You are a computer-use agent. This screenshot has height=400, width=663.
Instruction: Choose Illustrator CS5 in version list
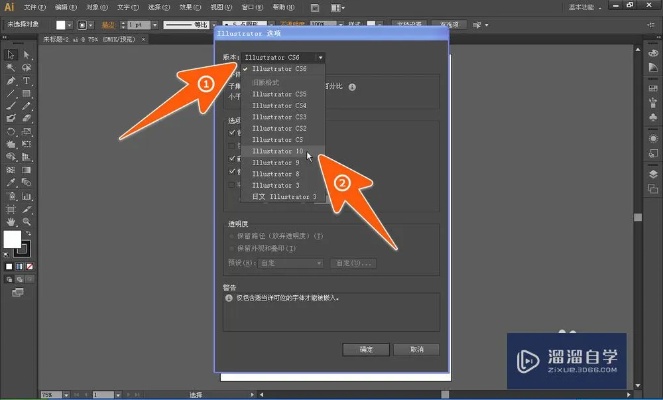tap(279, 94)
